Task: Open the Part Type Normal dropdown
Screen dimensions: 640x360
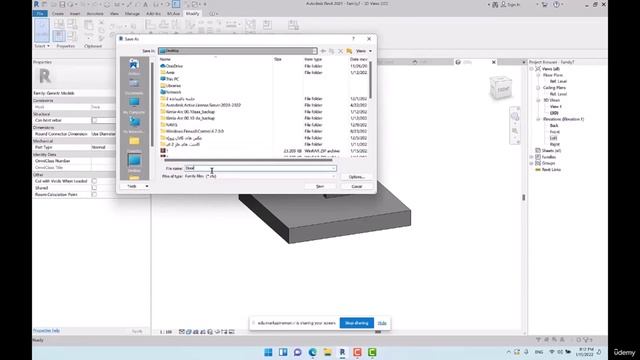Action: click(x=103, y=147)
